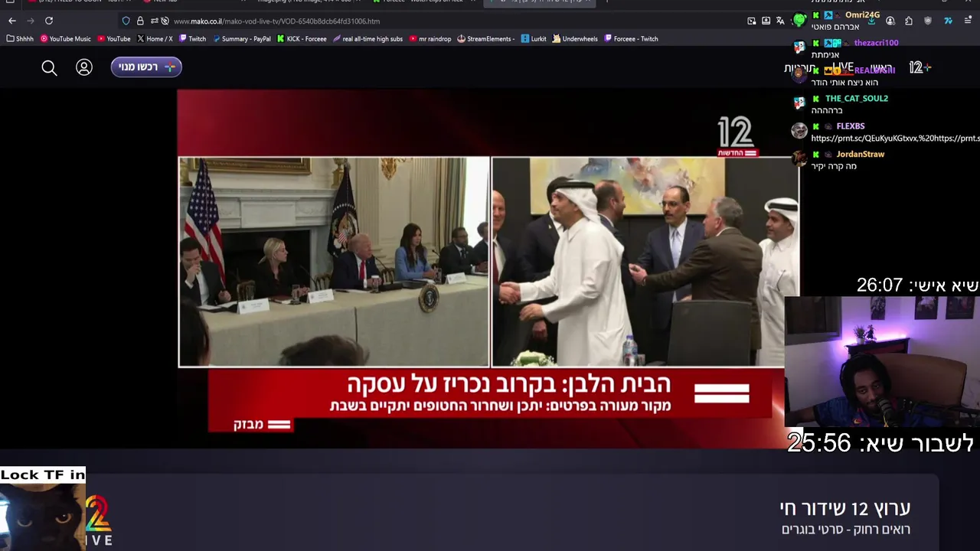Open the Shhhh bookmarks folder

(20, 38)
